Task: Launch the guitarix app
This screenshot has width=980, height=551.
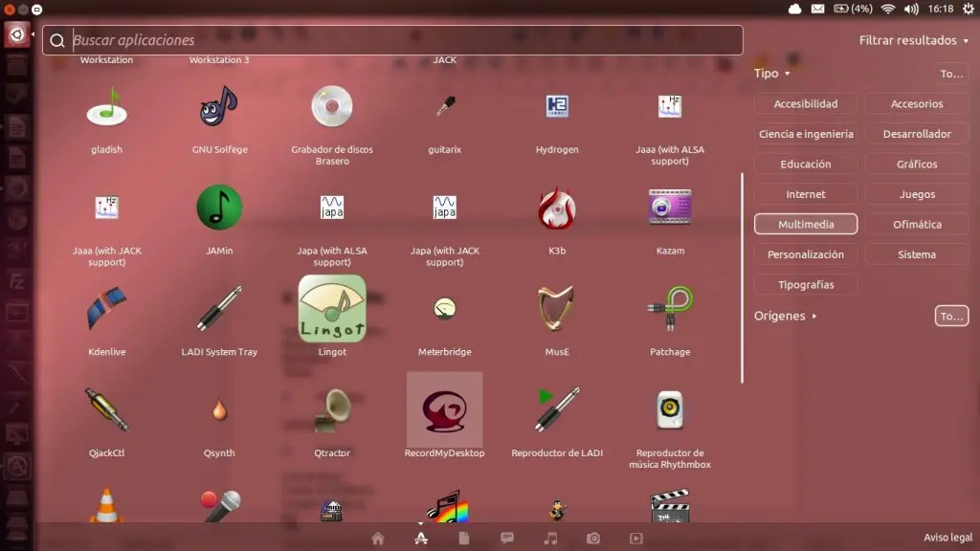Action: [x=445, y=107]
